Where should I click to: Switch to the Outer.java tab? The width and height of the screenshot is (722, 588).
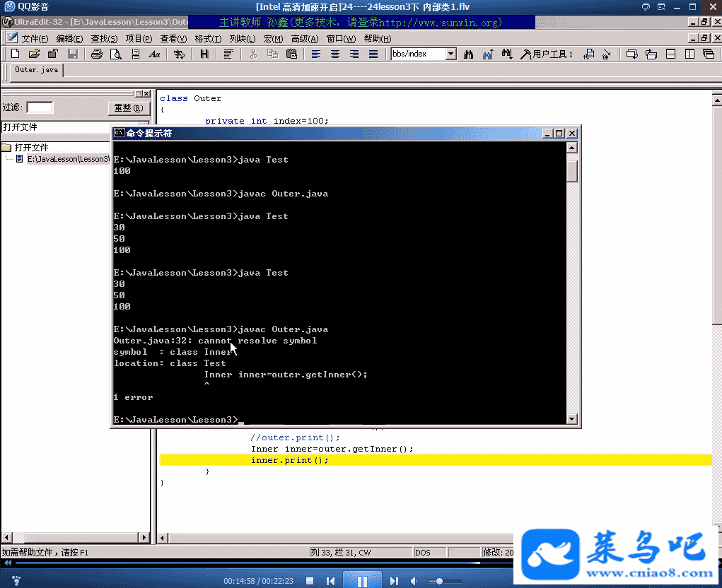(x=36, y=69)
